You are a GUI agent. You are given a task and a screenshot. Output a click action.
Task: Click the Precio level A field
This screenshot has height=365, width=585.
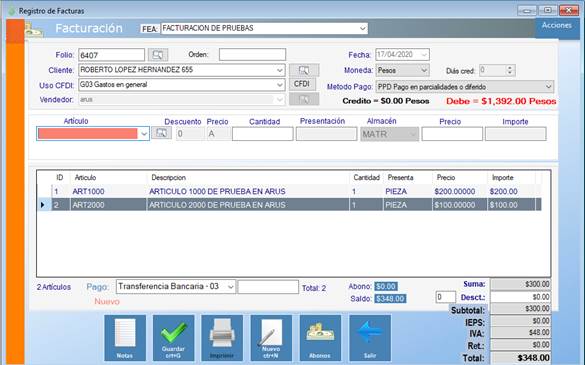tap(219, 134)
